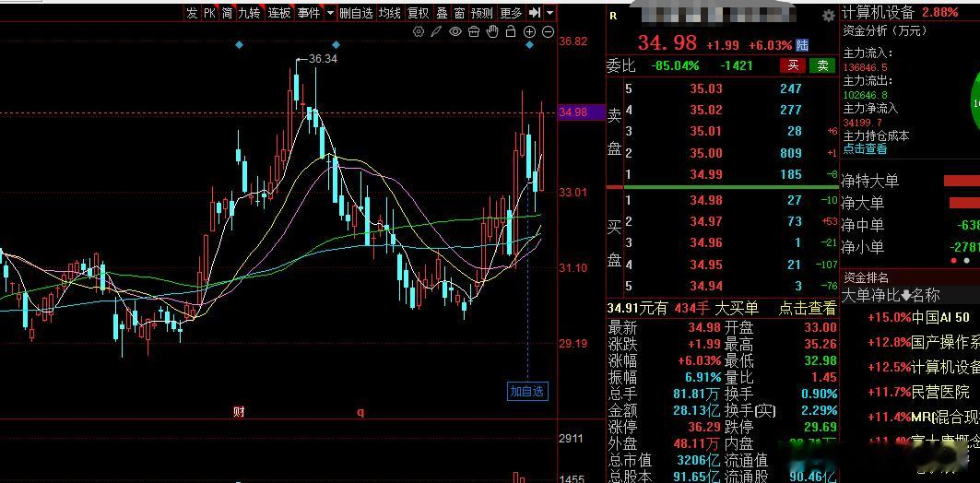Select +12.5% 计算机设备 ranking row
This screenshot has height=483, width=980.
(x=923, y=367)
